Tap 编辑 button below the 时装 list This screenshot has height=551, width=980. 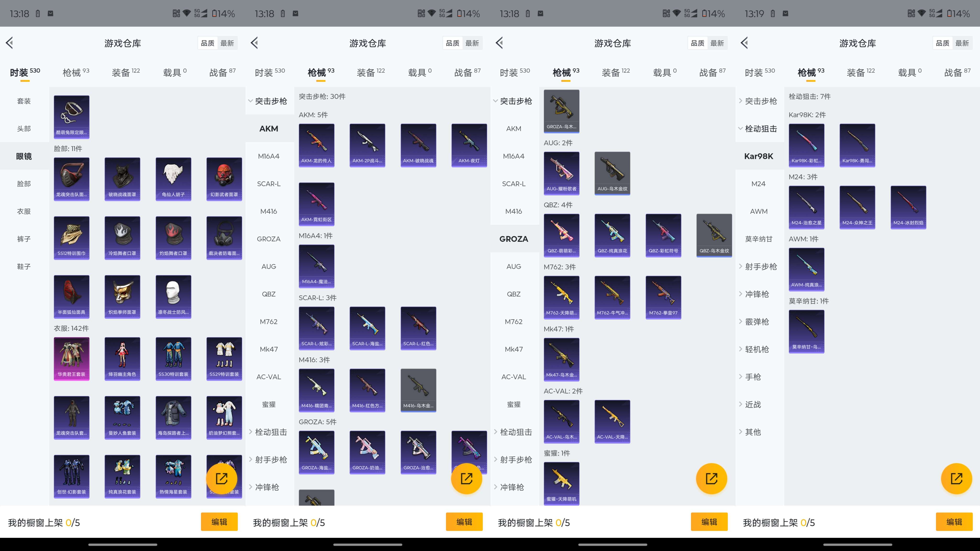(x=219, y=522)
